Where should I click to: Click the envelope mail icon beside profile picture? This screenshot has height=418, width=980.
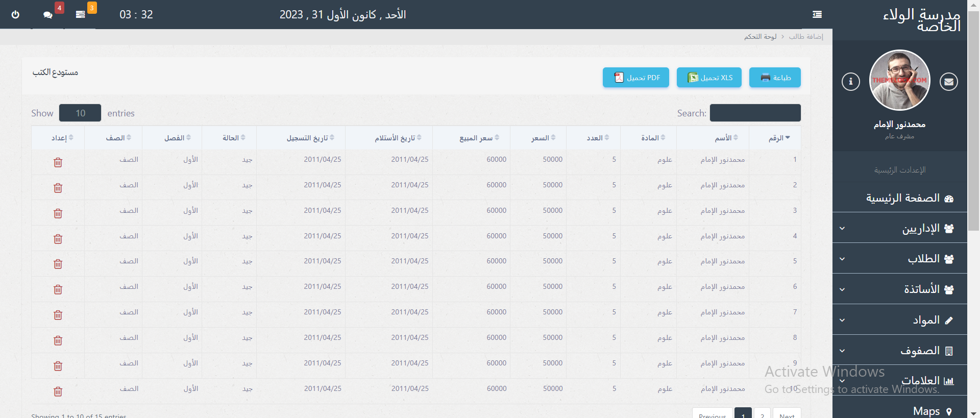pos(948,82)
